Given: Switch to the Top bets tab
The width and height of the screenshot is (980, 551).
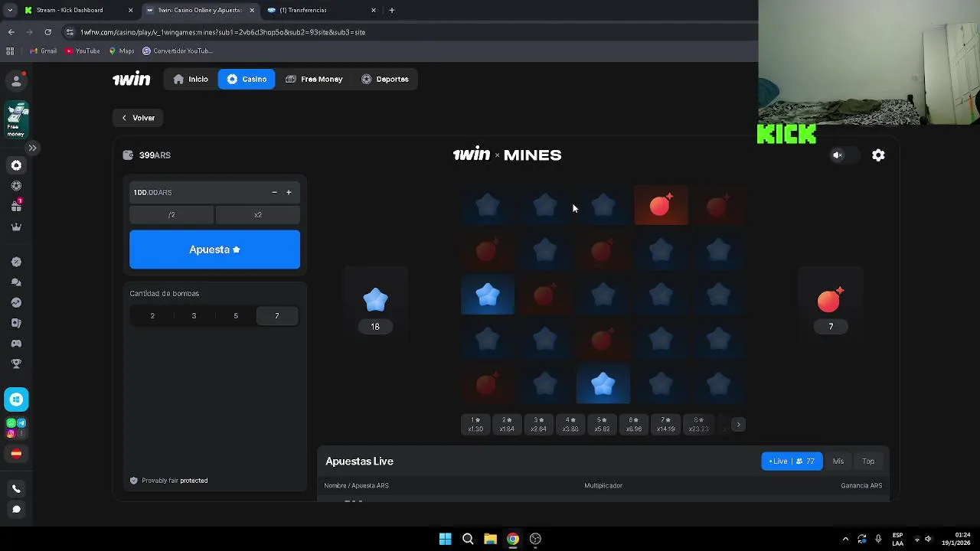Looking at the screenshot, I should click(868, 461).
